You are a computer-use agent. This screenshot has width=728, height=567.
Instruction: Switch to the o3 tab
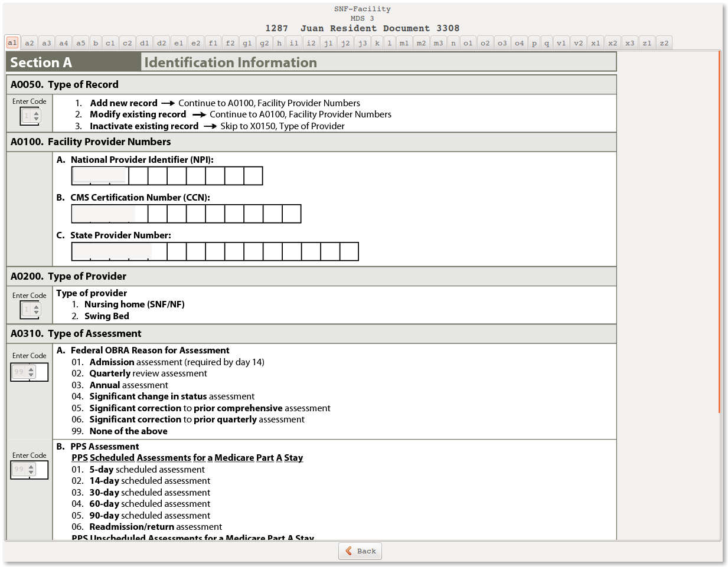(x=502, y=43)
